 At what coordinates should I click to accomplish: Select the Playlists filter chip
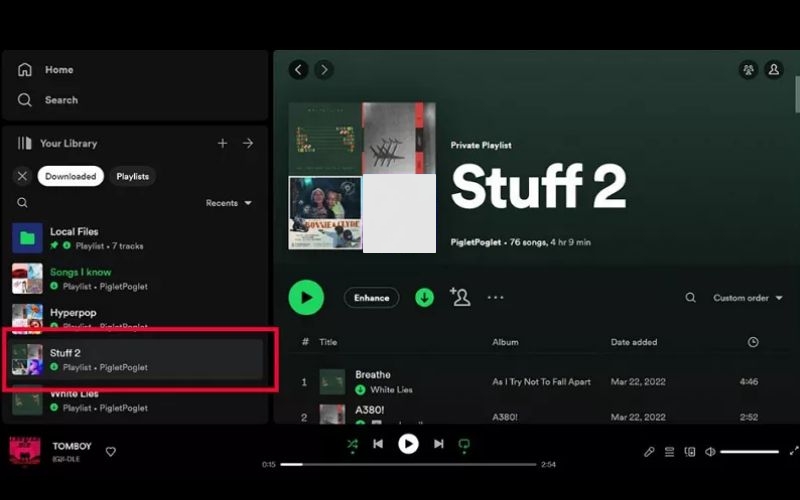pos(133,176)
